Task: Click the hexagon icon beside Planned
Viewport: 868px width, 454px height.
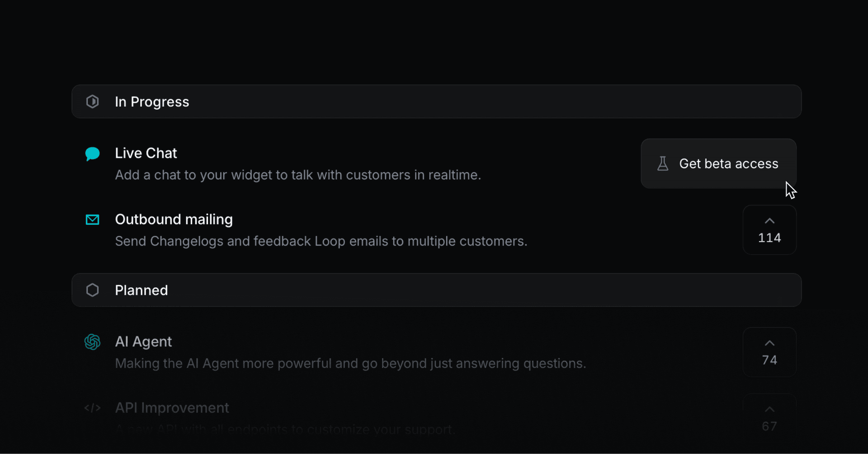Action: [x=92, y=290]
